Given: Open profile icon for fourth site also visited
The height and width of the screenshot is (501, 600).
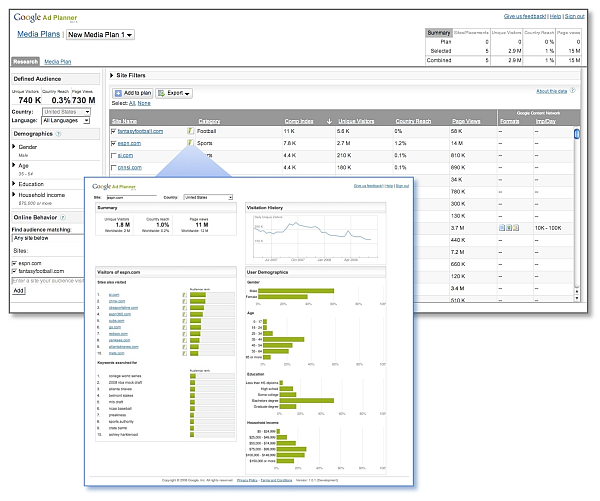Looking at the screenshot, I should click(x=184, y=314).
